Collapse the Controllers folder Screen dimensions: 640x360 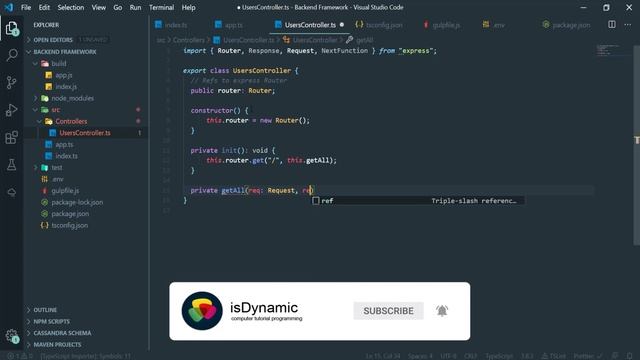point(71,121)
